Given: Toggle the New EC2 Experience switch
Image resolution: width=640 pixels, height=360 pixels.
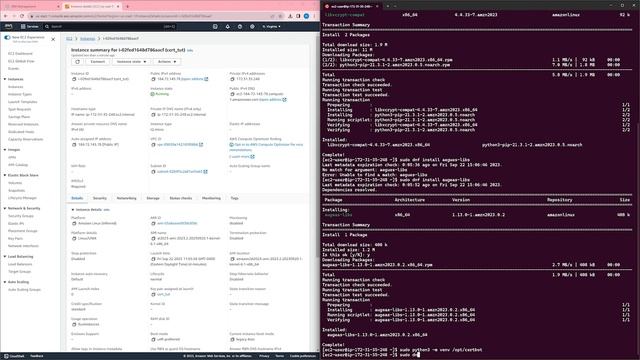Looking at the screenshot, I should [x=7, y=38].
